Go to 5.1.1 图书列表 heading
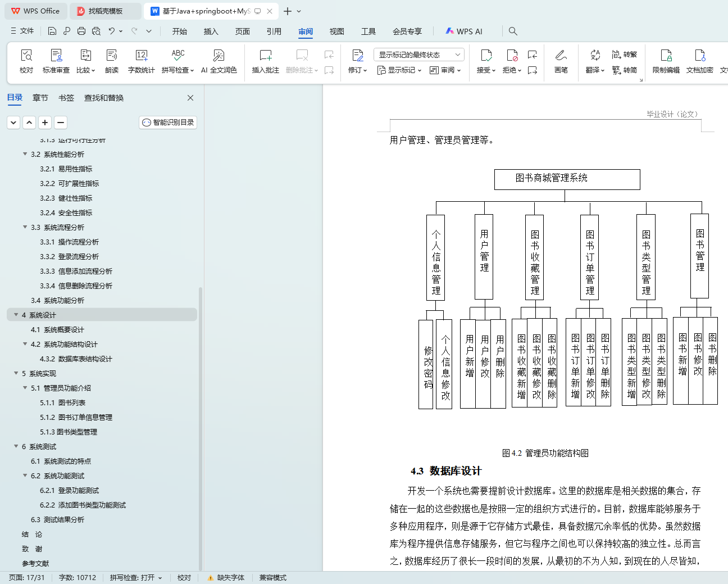The image size is (728, 584). 62,402
